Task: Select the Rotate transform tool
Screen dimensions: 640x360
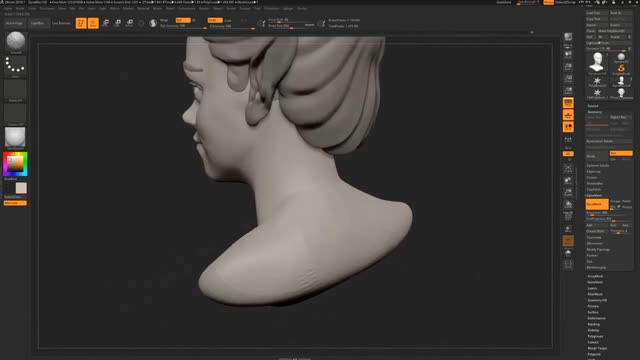Action: tap(129, 23)
